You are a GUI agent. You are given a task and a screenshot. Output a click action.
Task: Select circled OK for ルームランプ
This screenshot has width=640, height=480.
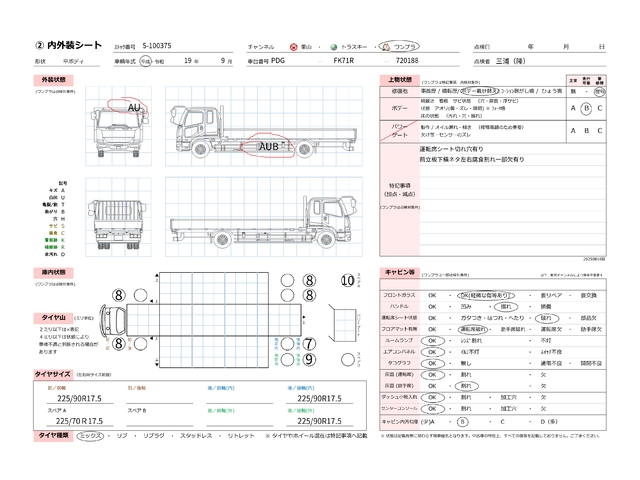pos(432,340)
